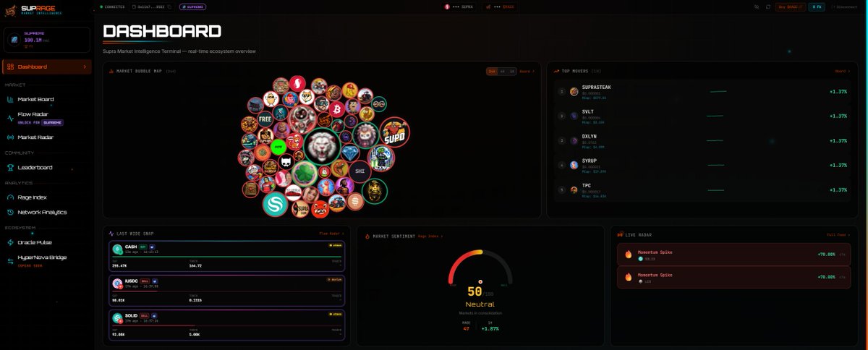Open Flow Radar in the sidebar
Screen dimensions: 868x350
(x=46, y=117)
